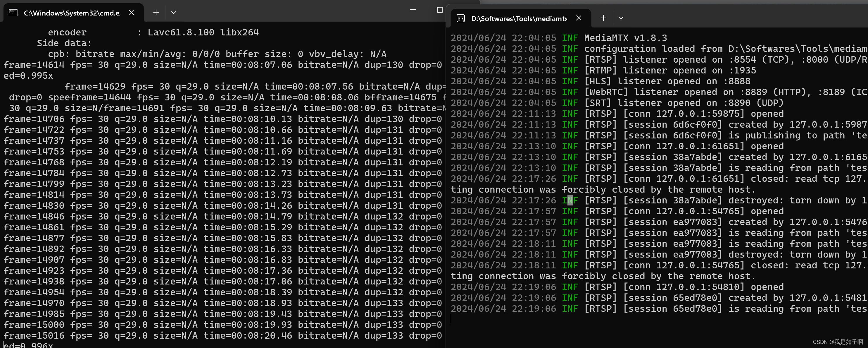Click the 'frame=14614' ffmpeg progress line
Viewport: 868px width, 348px height.
[x=222, y=65]
